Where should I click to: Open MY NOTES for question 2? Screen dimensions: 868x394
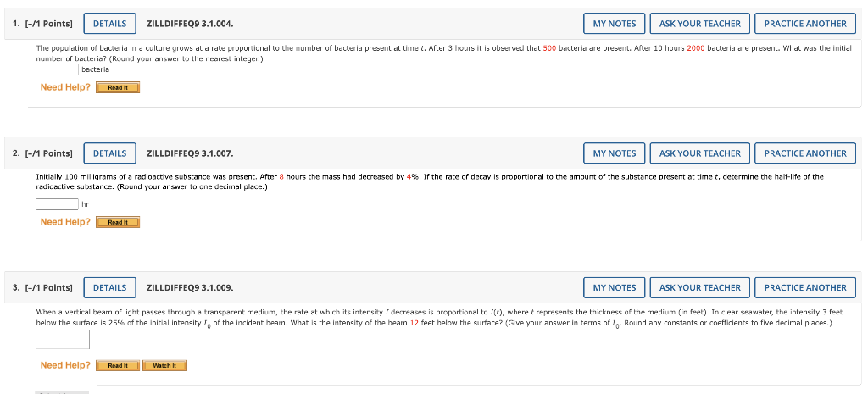pos(615,153)
